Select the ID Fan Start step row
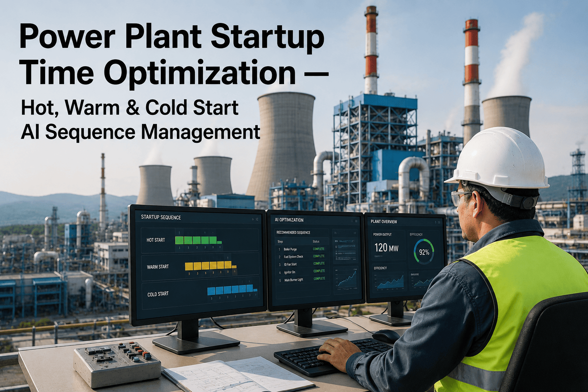This screenshot has width=588, height=392. click(302, 264)
